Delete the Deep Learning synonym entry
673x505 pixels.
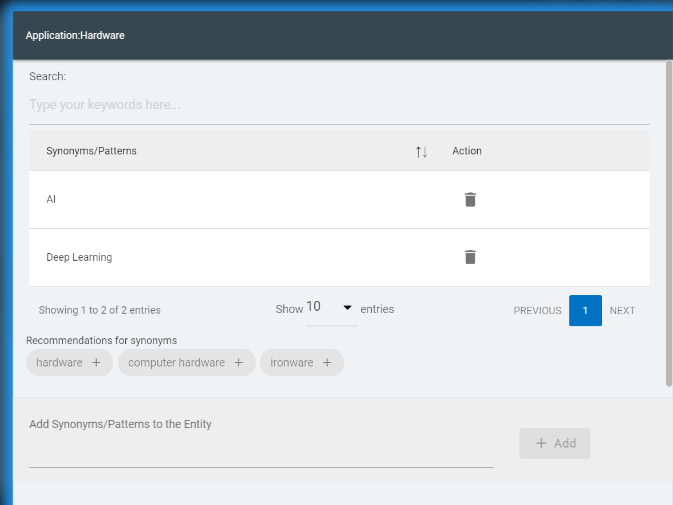(470, 257)
